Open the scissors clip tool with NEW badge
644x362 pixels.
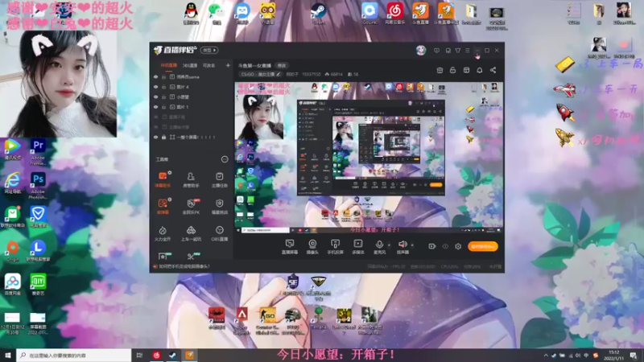pos(192,256)
